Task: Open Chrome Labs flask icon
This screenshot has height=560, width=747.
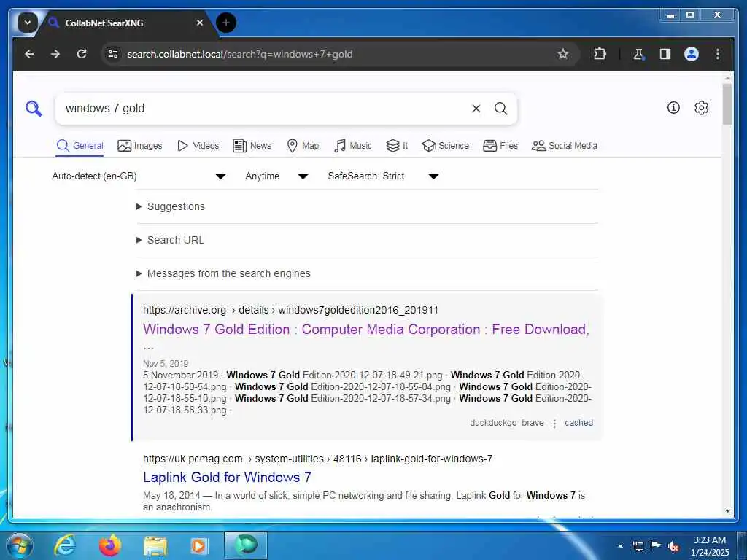Action: [x=638, y=54]
